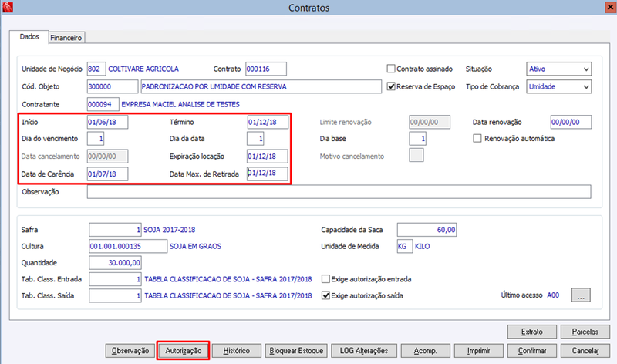
Task: Click the Data cancelamento field
Action: [x=107, y=157]
